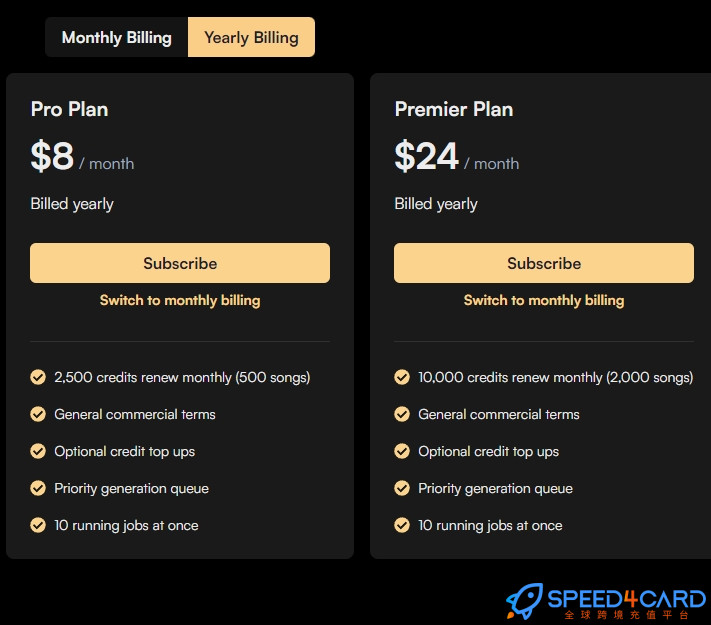Viewport: 711px width, 625px height.
Task: Select the Monthly Billing tab
Action: pyautogui.click(x=117, y=37)
